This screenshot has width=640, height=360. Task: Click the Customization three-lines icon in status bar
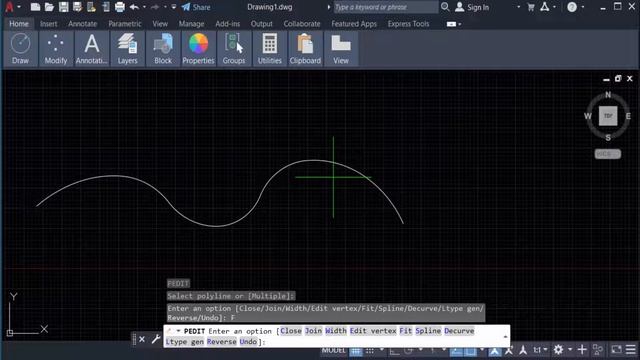[x=631, y=350]
